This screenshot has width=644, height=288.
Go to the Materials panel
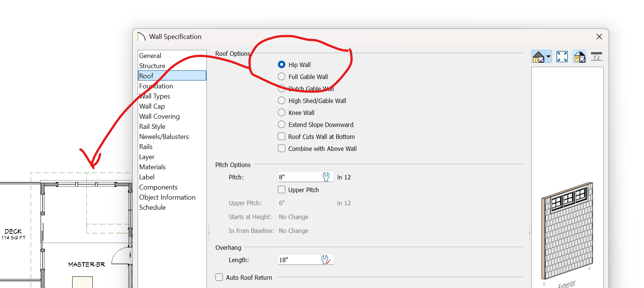point(153,167)
